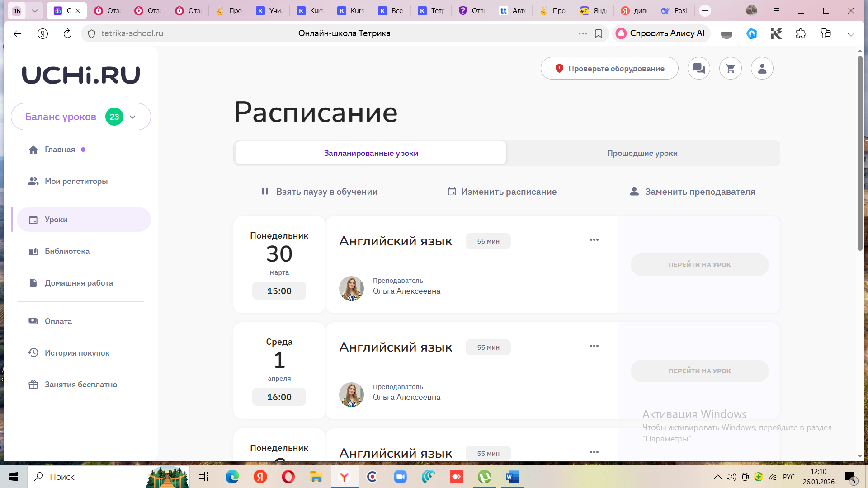Click UCHi.RU logo
This screenshot has height=488, width=868.
coord(81,75)
